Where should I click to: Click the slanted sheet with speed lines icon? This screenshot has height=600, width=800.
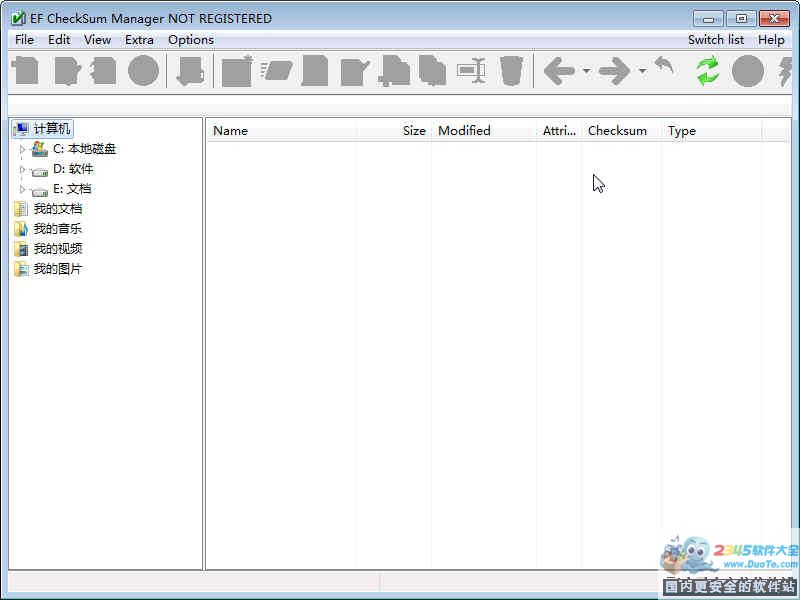[277, 71]
